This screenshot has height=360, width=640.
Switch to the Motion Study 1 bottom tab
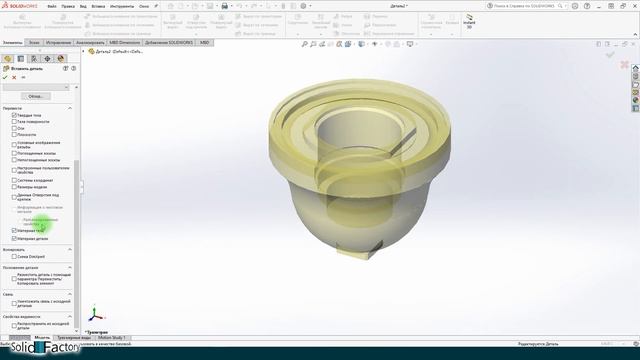coord(111,338)
